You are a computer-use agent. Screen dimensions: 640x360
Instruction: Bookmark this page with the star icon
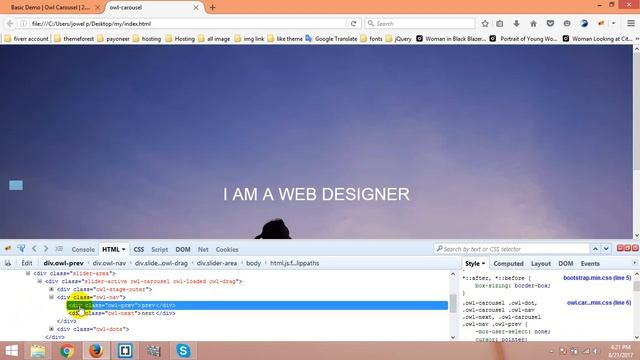[485, 24]
